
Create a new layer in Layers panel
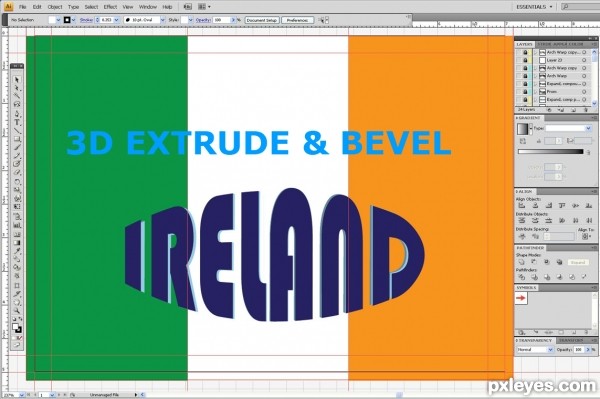pyautogui.click(x=573, y=110)
